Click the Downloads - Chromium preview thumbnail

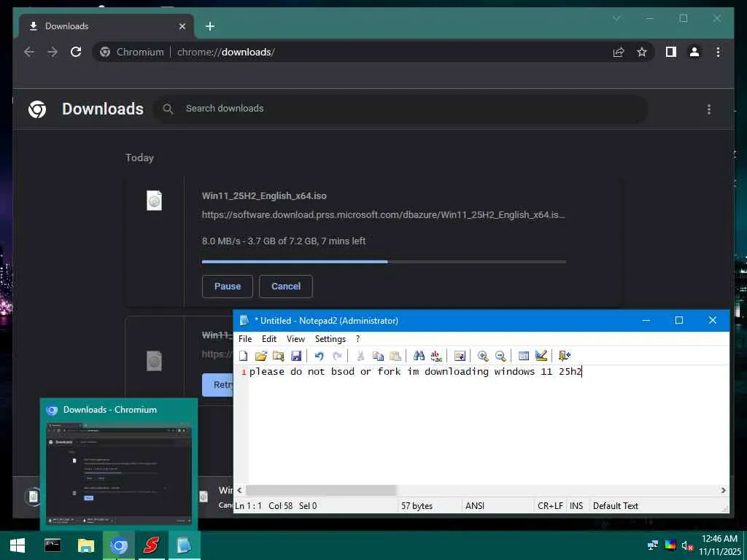pyautogui.click(x=119, y=472)
